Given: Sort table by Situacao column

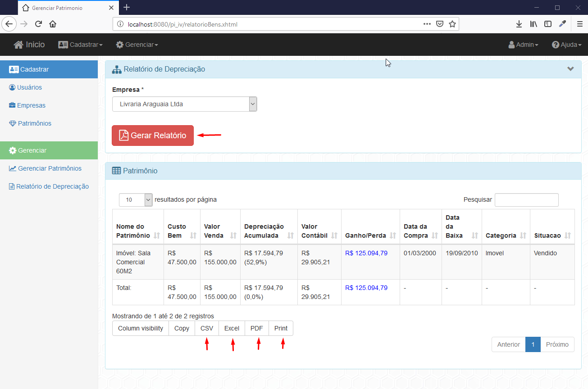Looking at the screenshot, I should pos(552,227).
